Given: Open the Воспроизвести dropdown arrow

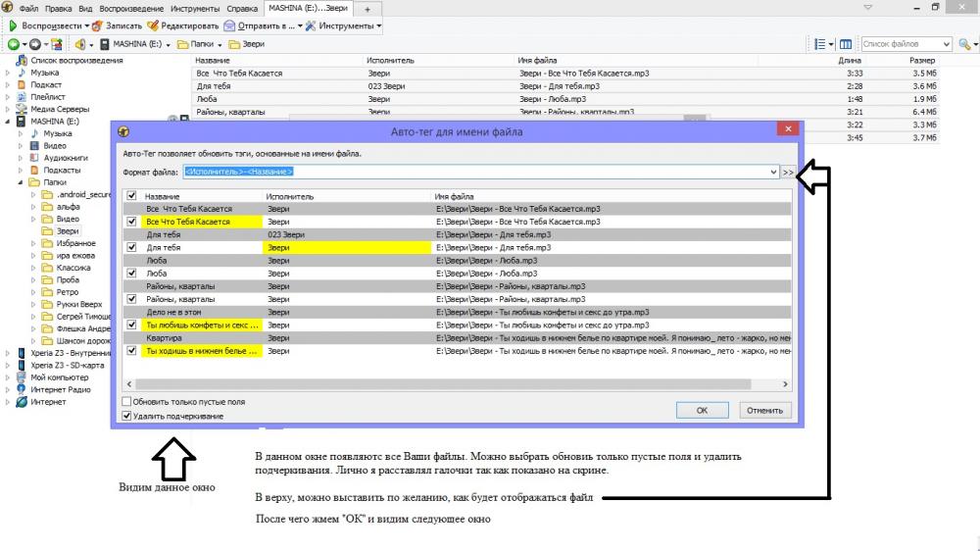Looking at the screenshot, I should coord(87,26).
